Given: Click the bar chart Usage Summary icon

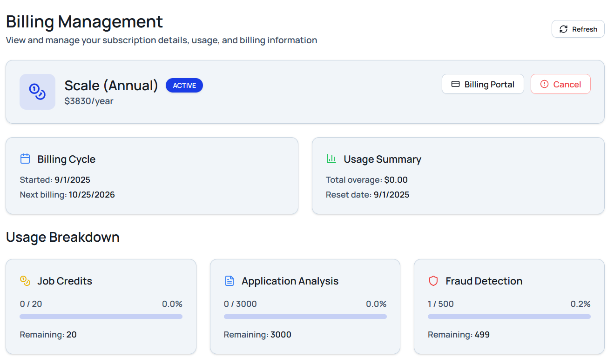Looking at the screenshot, I should [331, 159].
